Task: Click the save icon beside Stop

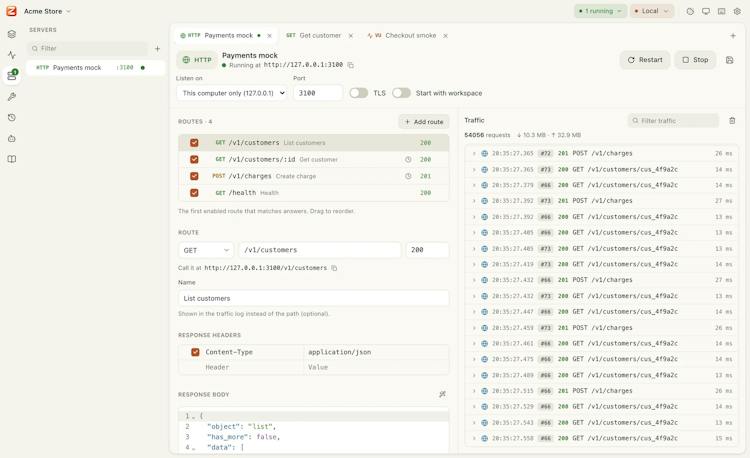Action: click(x=729, y=60)
